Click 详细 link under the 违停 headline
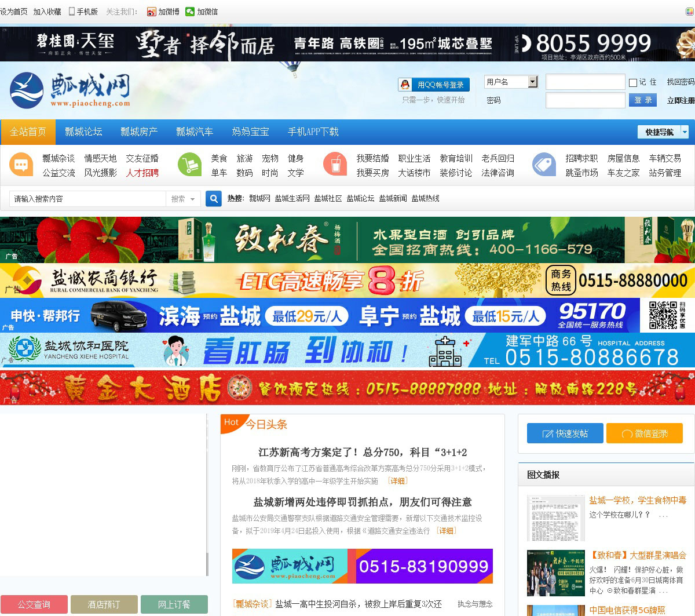695x616 pixels. click(446, 531)
